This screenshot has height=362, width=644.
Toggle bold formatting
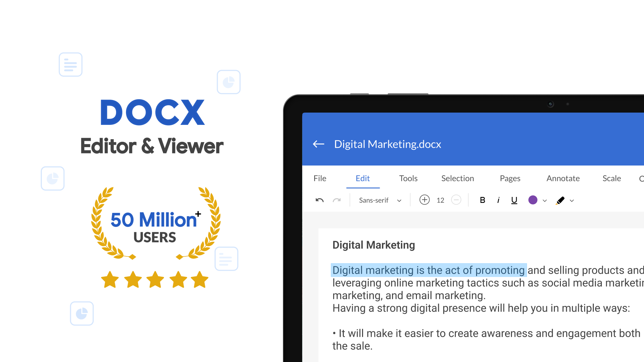click(482, 200)
